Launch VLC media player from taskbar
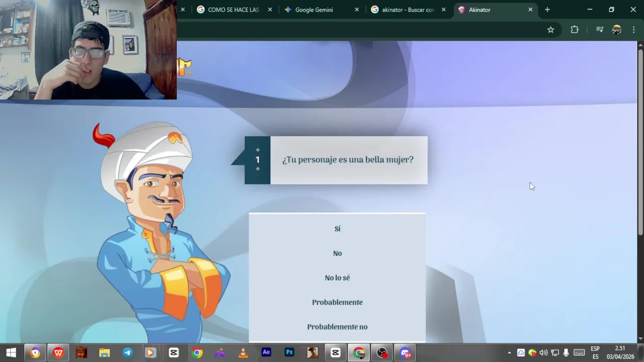The image size is (644, 362). [x=243, y=353]
